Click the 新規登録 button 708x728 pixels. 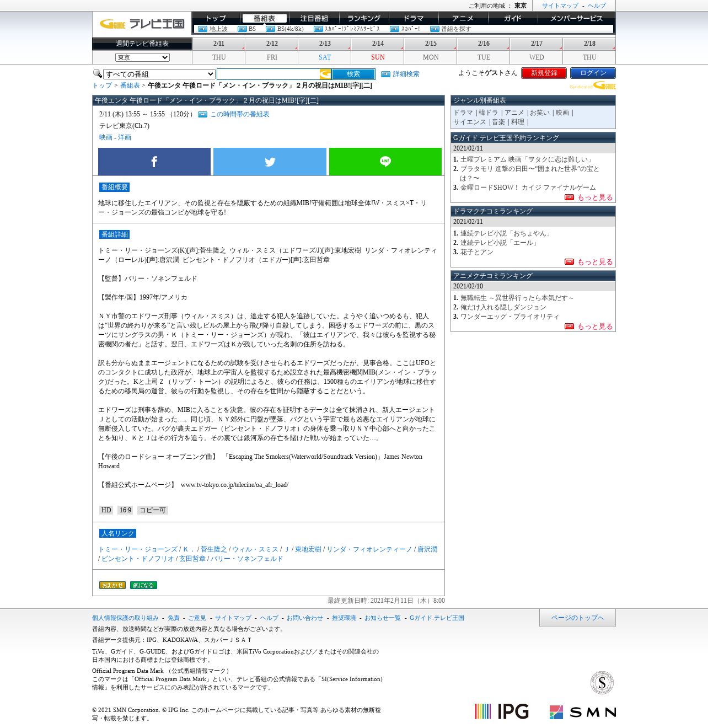pyautogui.click(x=544, y=73)
